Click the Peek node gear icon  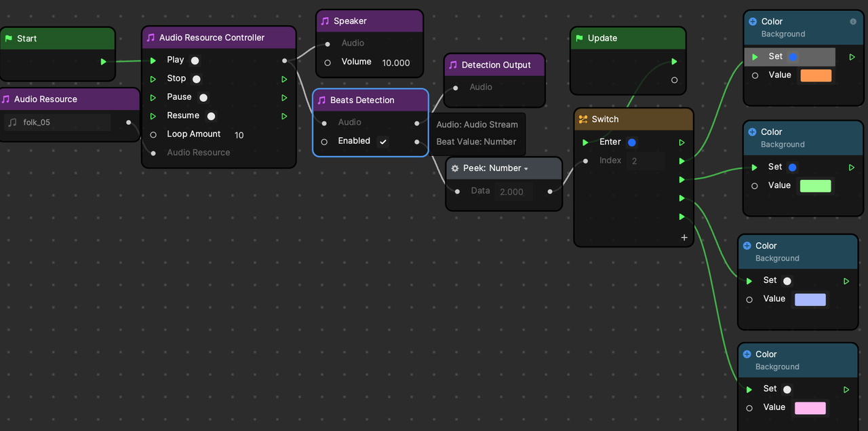455,168
